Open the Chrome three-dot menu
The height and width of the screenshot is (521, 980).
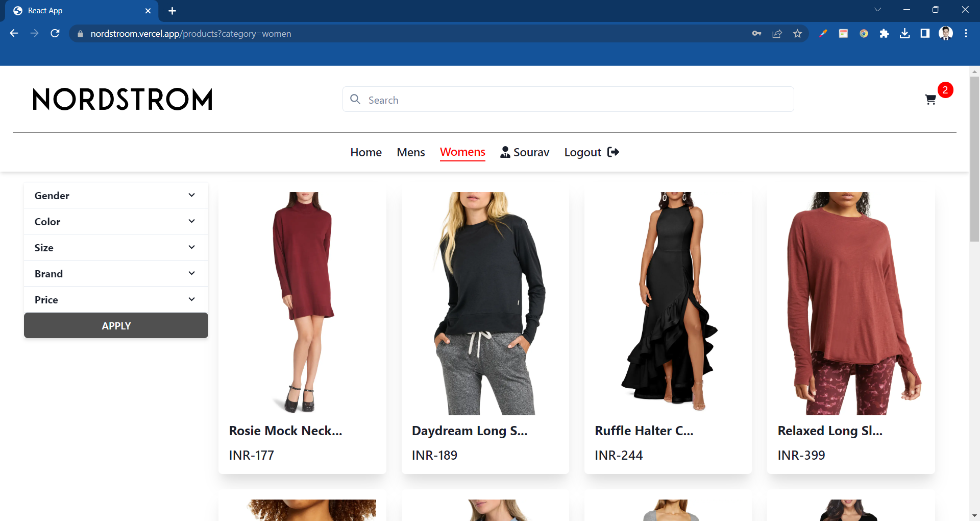click(966, 34)
